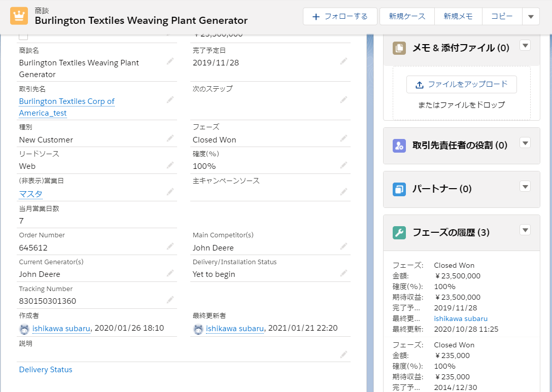Click ¥235,000 金額 in phase history

pos(452,355)
